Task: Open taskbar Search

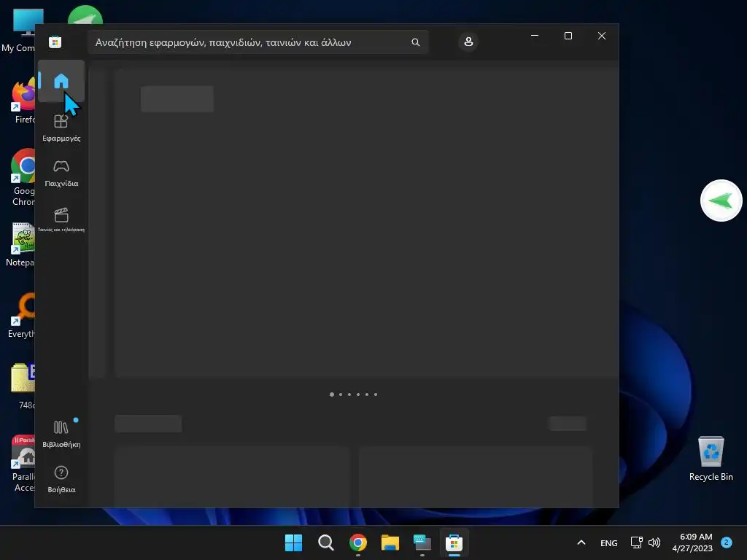Action: tap(326, 542)
